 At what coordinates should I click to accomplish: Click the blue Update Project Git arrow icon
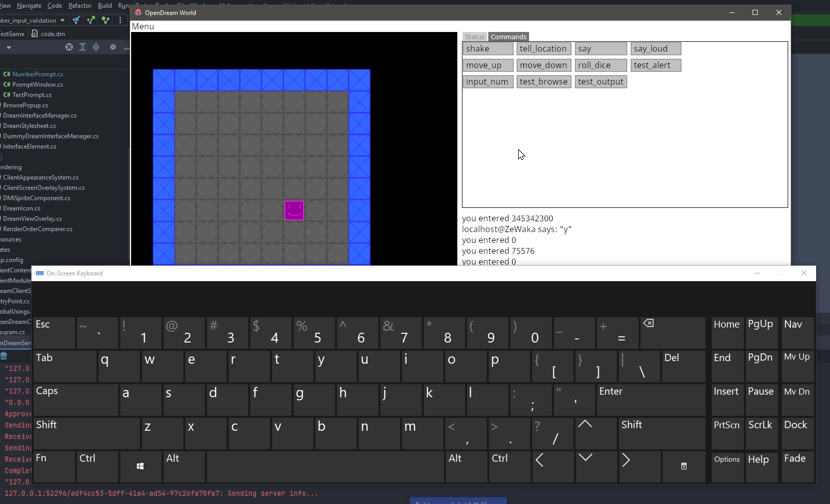[76, 20]
